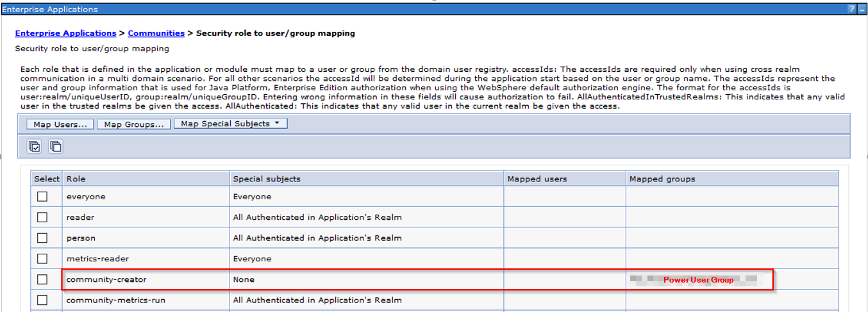This screenshot has height=312, width=868.
Task: Click the Role column header
Action: pyautogui.click(x=76, y=179)
